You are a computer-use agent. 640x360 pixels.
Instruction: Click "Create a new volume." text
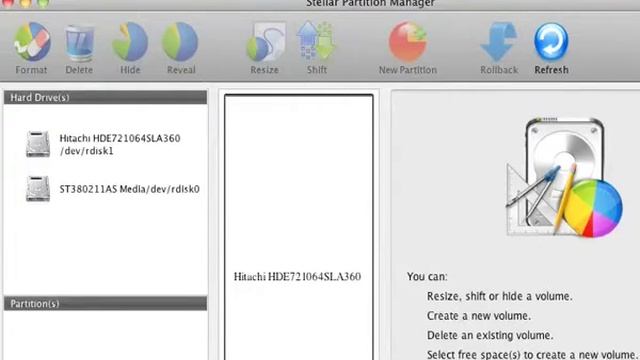(x=479, y=316)
